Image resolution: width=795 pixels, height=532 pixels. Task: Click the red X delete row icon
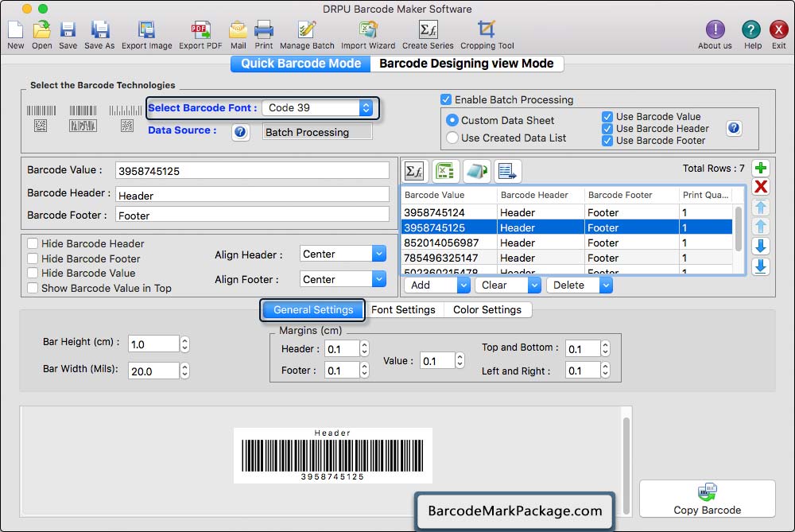click(x=761, y=187)
